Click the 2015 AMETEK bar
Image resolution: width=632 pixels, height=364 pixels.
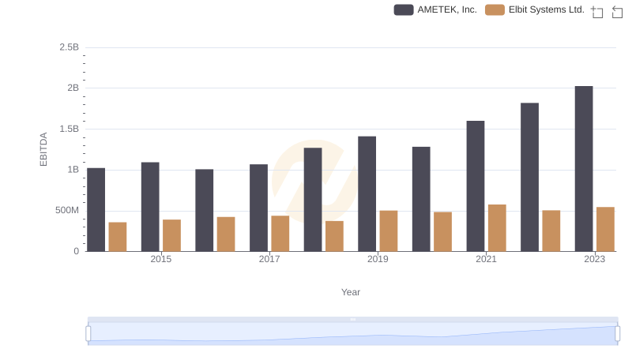[150, 207]
